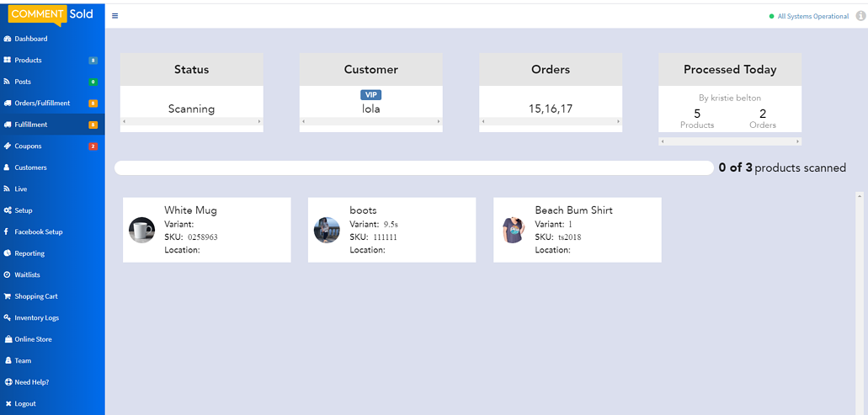
Task: Click the Waitlists clock icon
Action: click(8, 274)
